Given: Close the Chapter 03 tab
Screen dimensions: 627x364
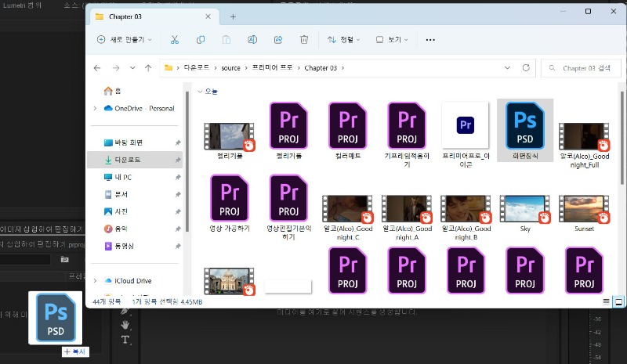Looking at the screenshot, I should coord(208,16).
